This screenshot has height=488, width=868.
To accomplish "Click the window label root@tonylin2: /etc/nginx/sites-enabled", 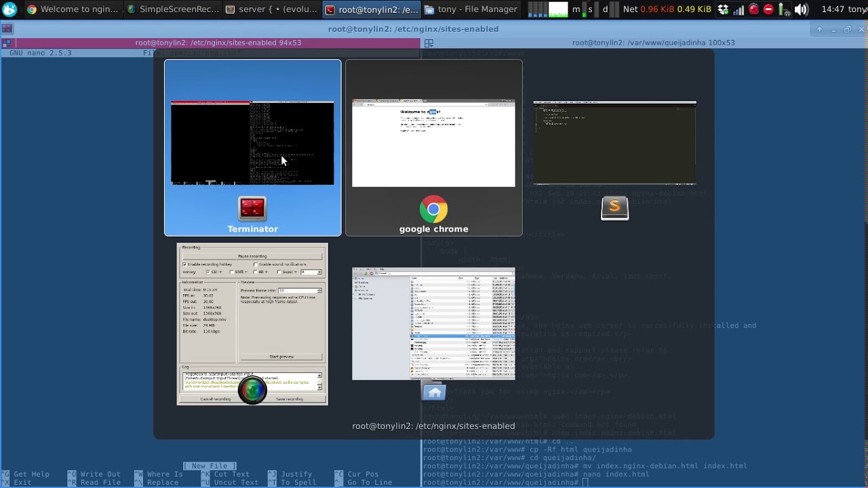I will pos(433,426).
